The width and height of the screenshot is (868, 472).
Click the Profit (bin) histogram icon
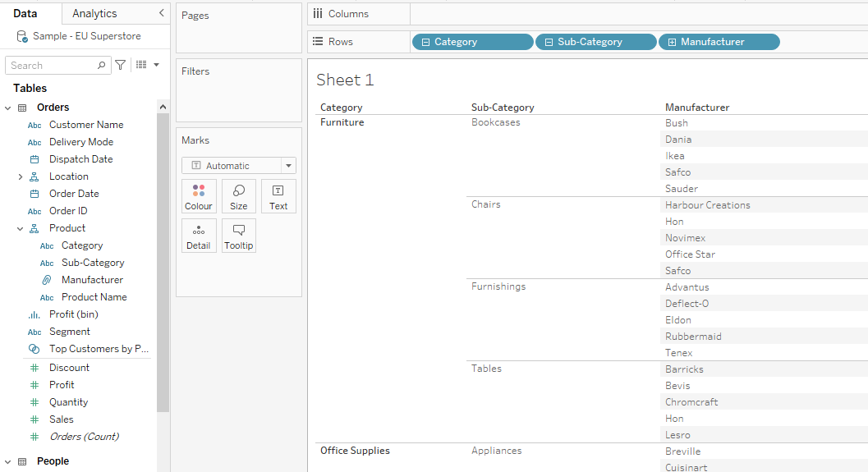click(x=34, y=315)
